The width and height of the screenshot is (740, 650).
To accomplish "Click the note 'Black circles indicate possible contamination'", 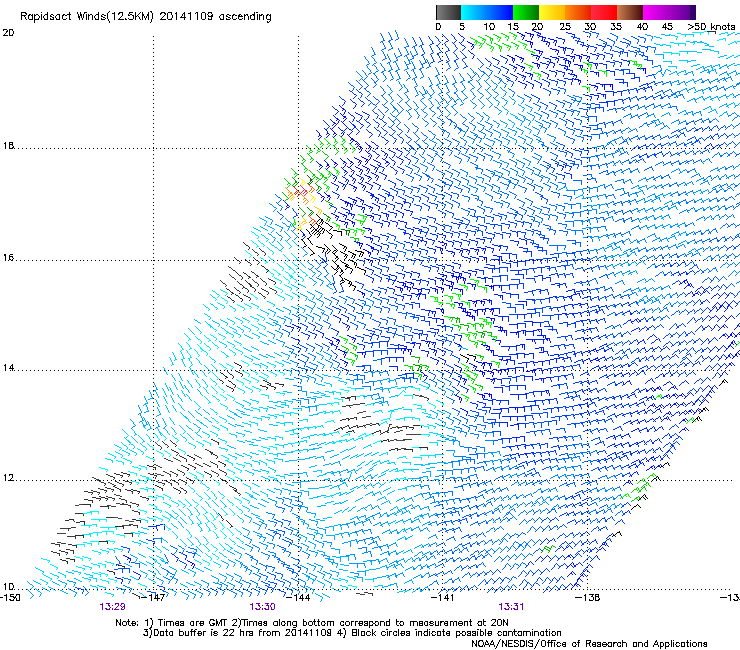I will (x=456, y=633).
